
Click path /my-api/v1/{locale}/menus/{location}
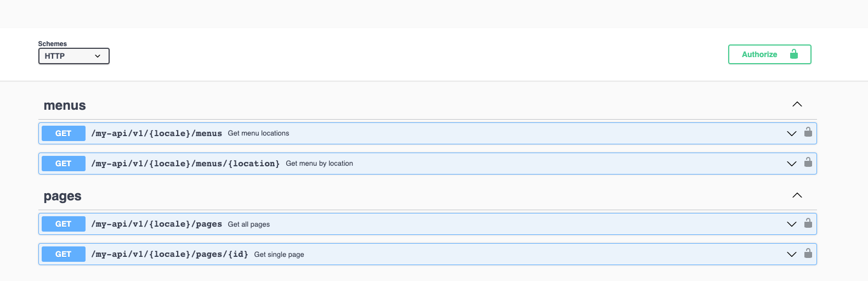tap(186, 164)
